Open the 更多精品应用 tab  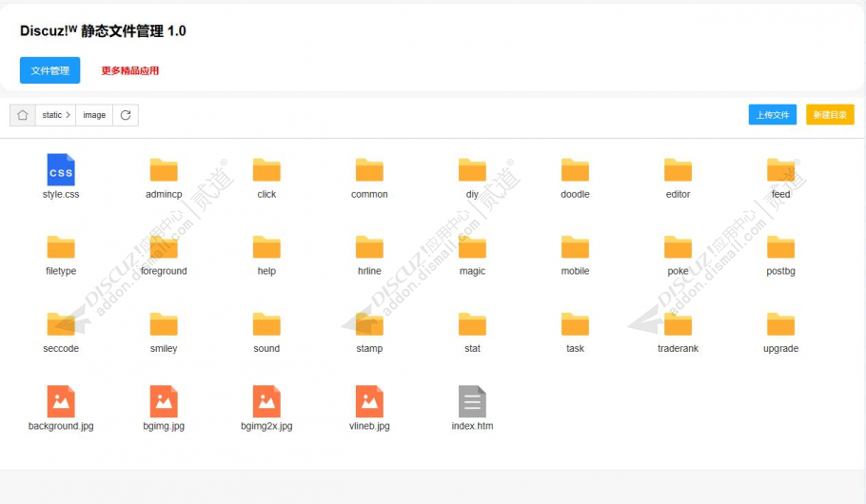pos(130,70)
